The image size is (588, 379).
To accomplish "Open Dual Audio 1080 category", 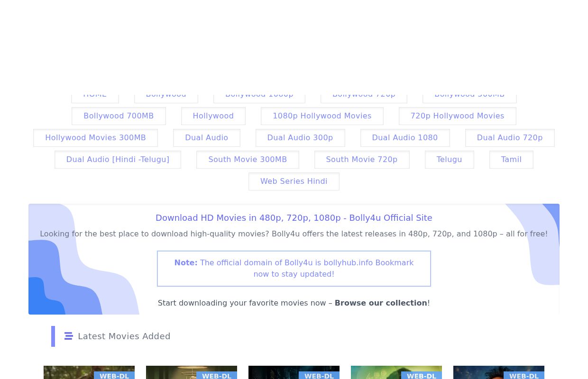I will (x=405, y=138).
